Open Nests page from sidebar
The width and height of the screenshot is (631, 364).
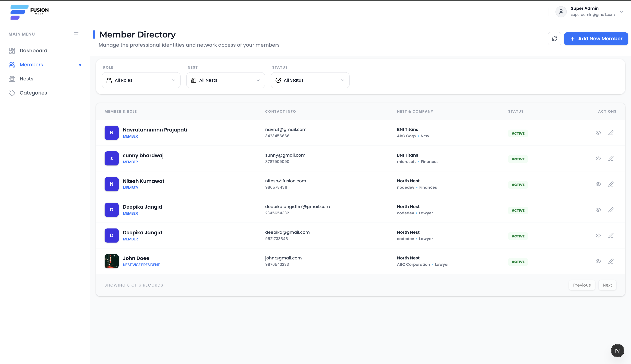pyautogui.click(x=27, y=79)
